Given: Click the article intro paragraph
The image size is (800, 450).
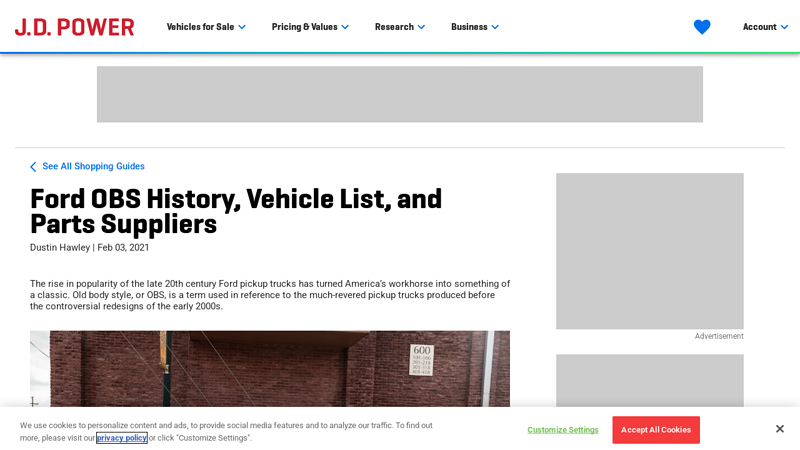Looking at the screenshot, I should coord(269,295).
